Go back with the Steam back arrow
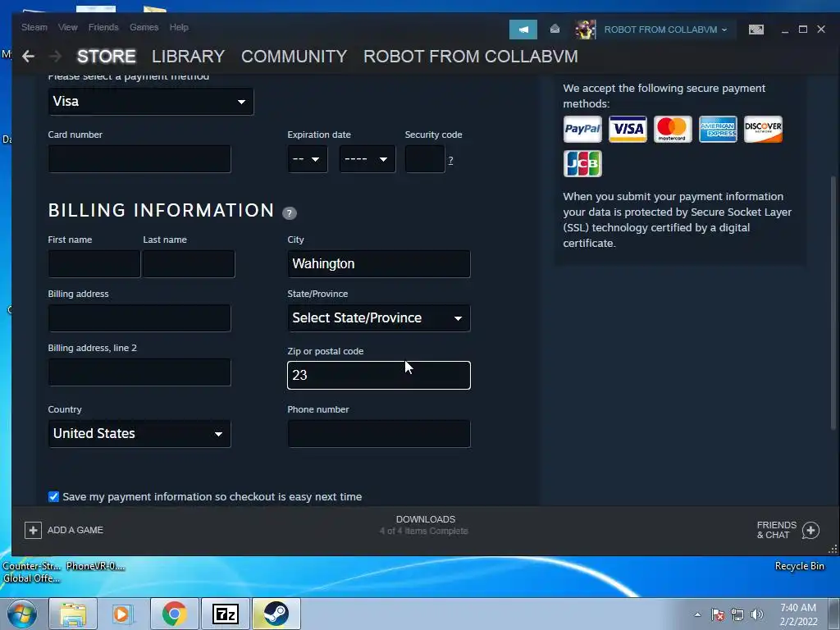The height and width of the screenshot is (630, 840). click(x=28, y=57)
